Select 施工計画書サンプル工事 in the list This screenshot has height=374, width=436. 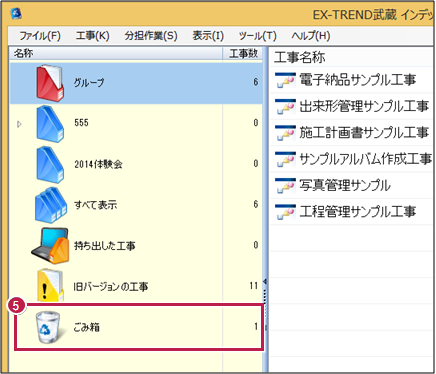pyautogui.click(x=364, y=133)
